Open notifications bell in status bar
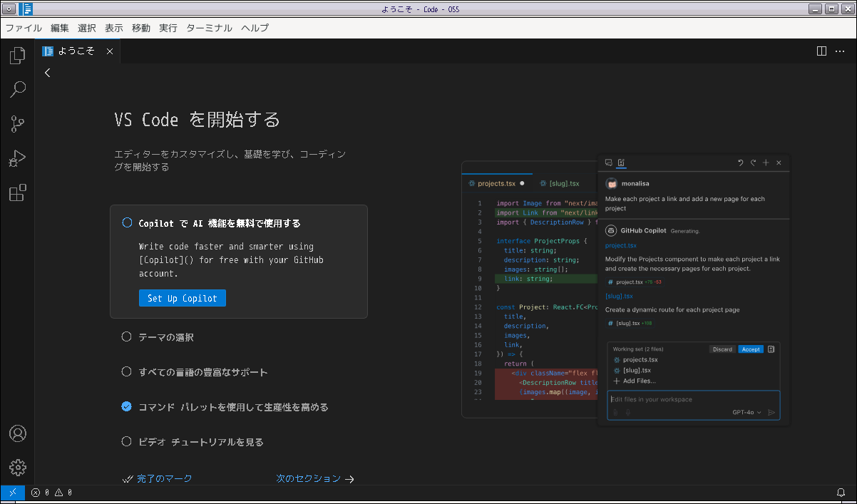857x504 pixels. [x=841, y=493]
